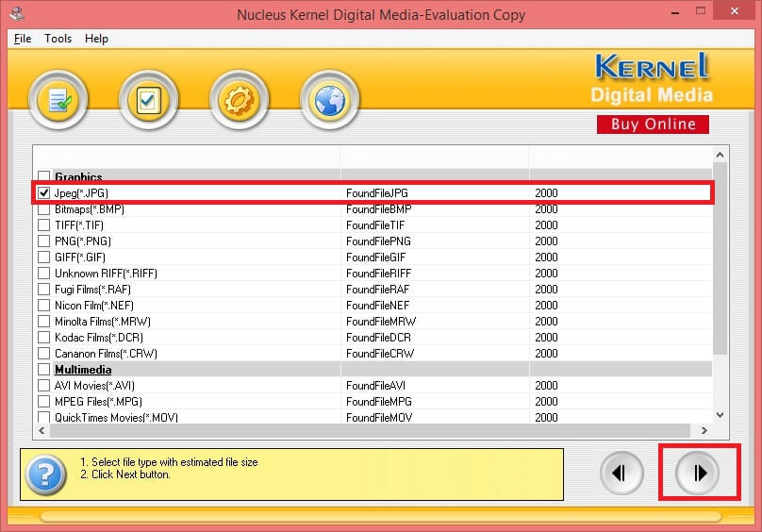762x532 pixels.
Task: Check the Nicon Film(*.NEF) checkbox
Action: click(x=43, y=306)
